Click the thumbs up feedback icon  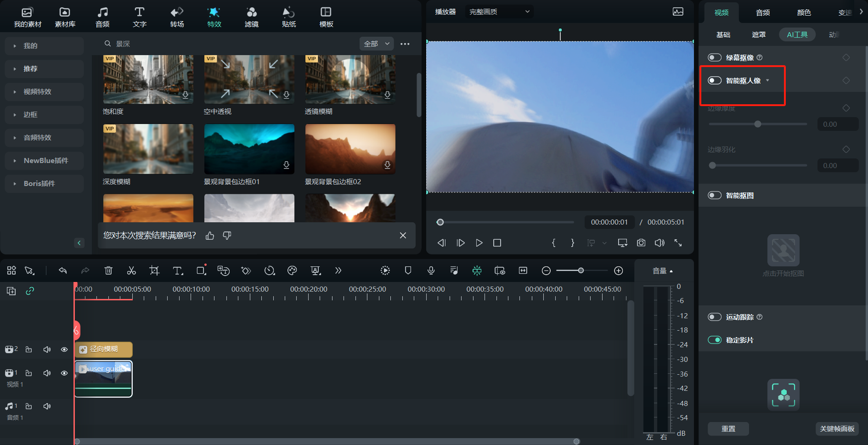[210, 236]
